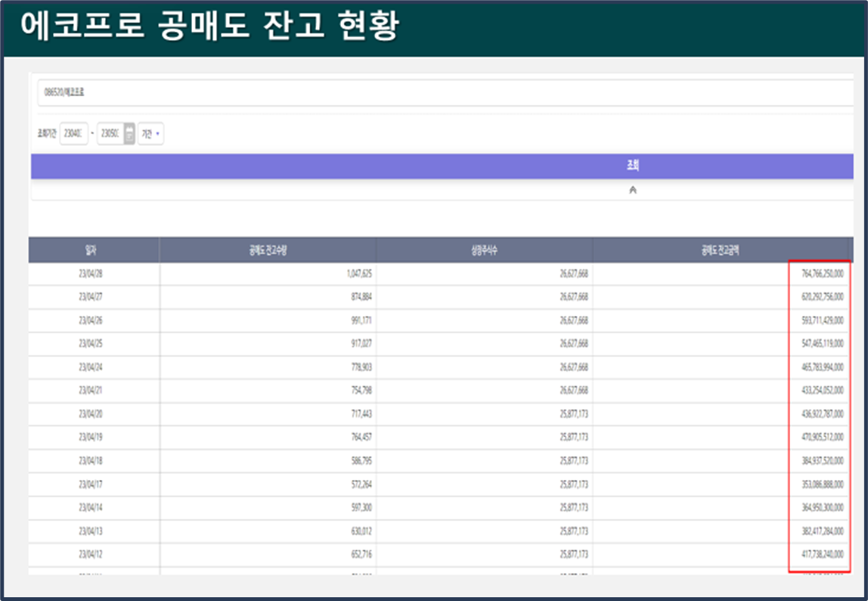The image size is (868, 601).
Task: Open the calendar picker beside the end date
Action: tap(129, 133)
